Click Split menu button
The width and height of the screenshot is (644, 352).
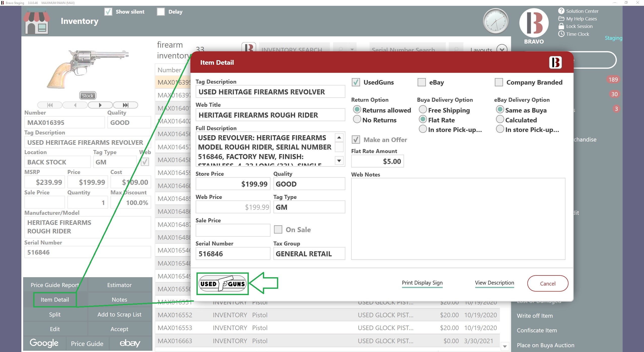pyautogui.click(x=55, y=314)
